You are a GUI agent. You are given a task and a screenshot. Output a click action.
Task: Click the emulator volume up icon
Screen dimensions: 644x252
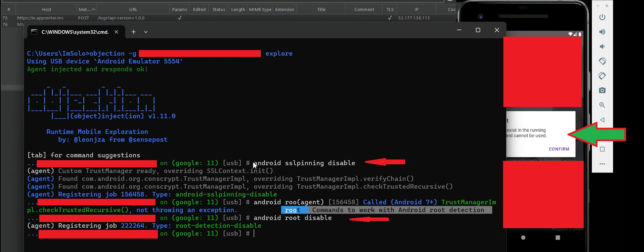[602, 32]
